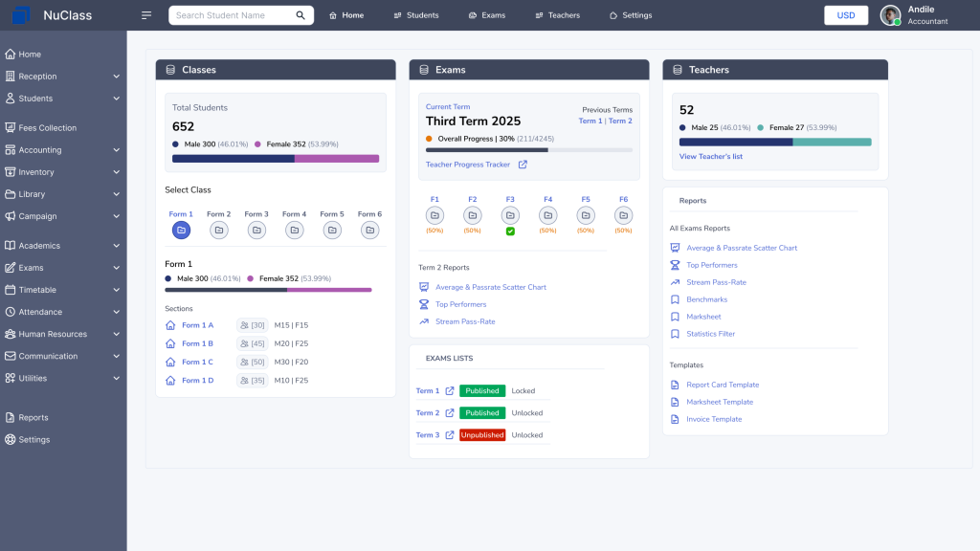Click the Fees Collection sidebar icon
This screenshot has width=980, height=551.
[11, 127]
